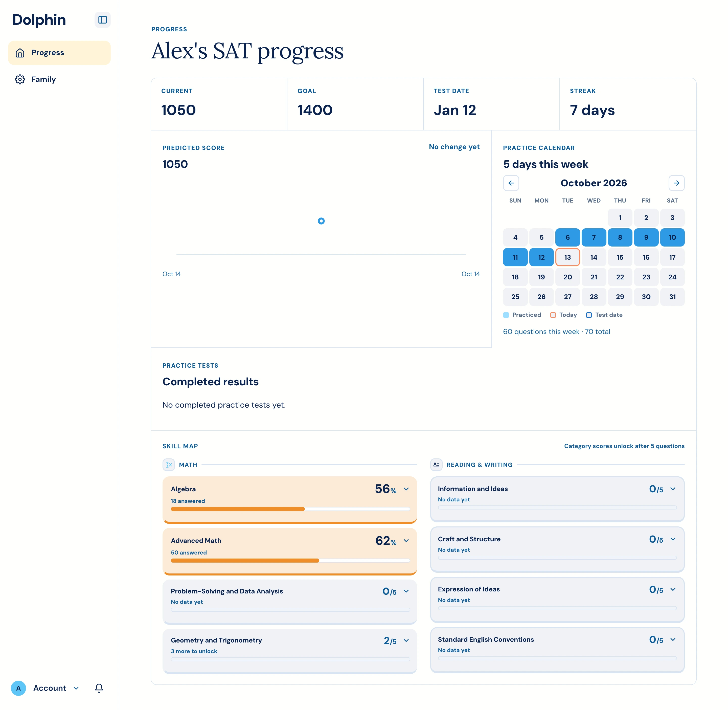The width and height of the screenshot is (728, 710).
Task: Expand the Craft and Structure card
Action: pos(673,539)
